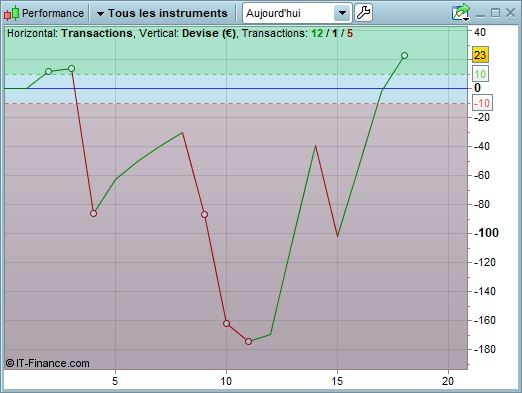Select the data point at transaction 4
522x393 pixels.
(x=93, y=213)
